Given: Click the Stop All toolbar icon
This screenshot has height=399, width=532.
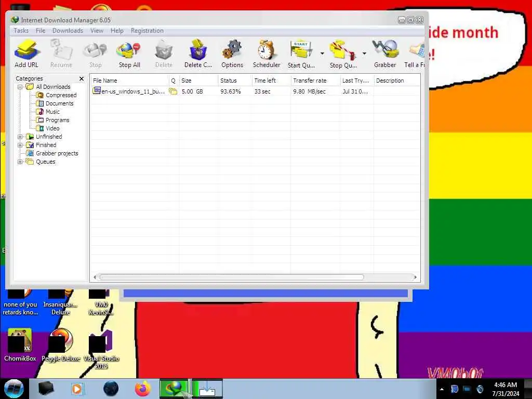Looking at the screenshot, I should coord(129,54).
